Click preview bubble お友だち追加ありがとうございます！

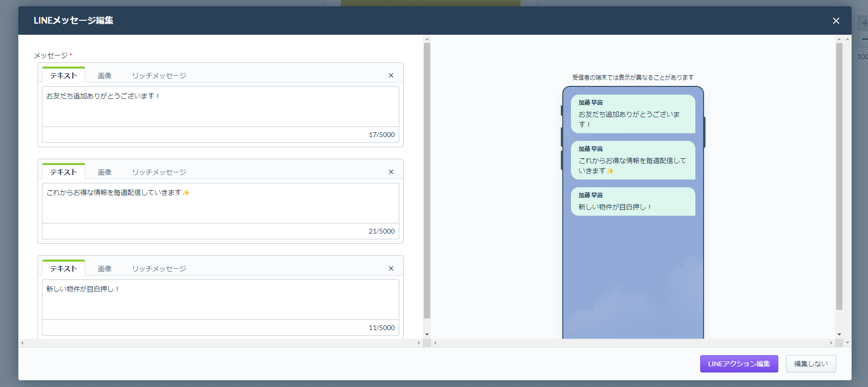point(633,114)
